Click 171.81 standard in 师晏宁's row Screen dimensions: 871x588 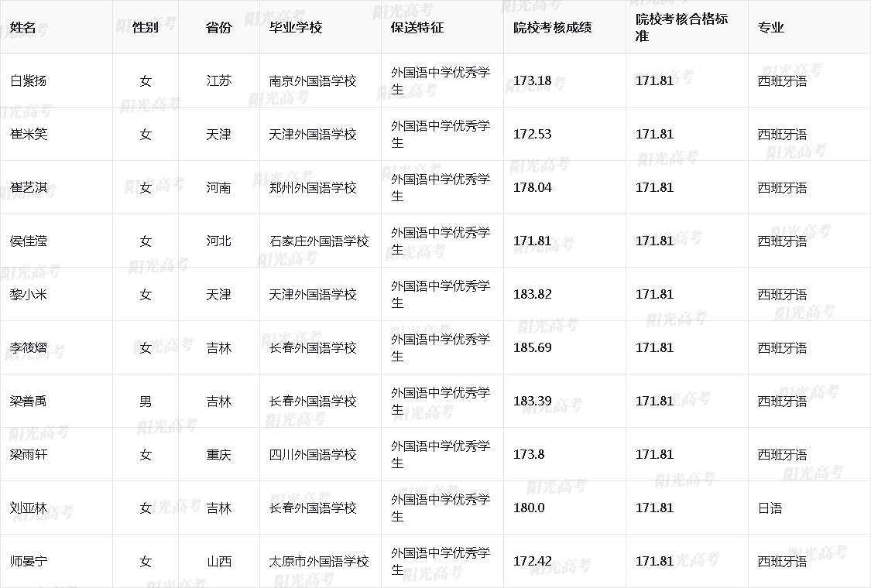(x=654, y=562)
